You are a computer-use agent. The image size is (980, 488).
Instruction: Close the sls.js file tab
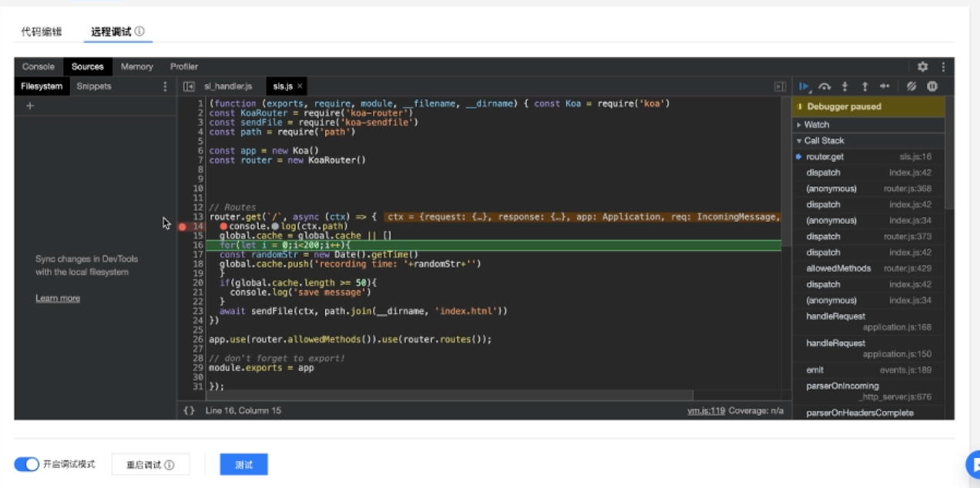(x=300, y=87)
